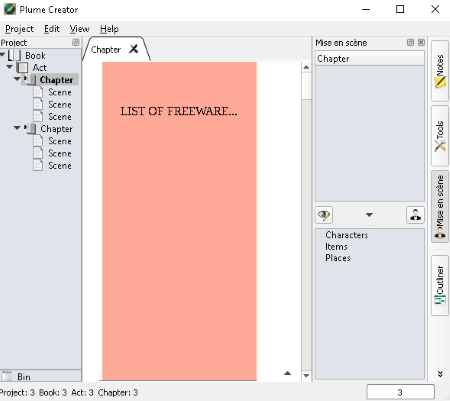The height and width of the screenshot is (401, 450).
Task: Float the Project dock panel
Action: coord(76,42)
